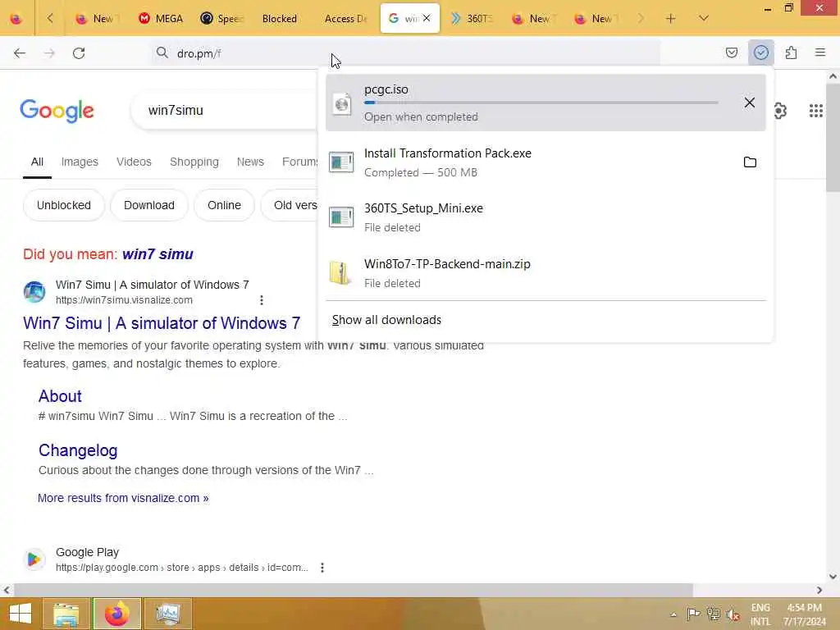Click the Win7 Simu site favicon
Screen dimensions: 840x630
pyautogui.click(x=34, y=292)
